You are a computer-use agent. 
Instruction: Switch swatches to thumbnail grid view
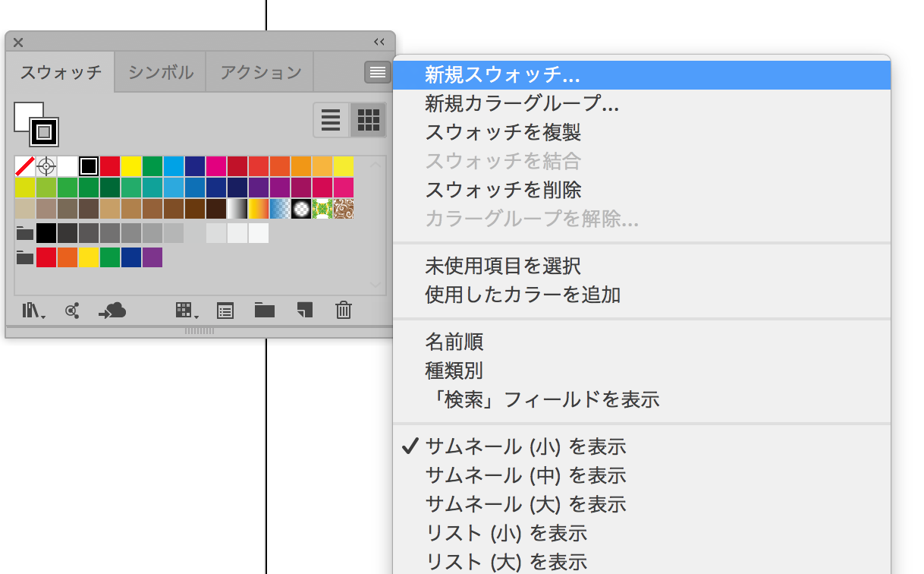369,120
